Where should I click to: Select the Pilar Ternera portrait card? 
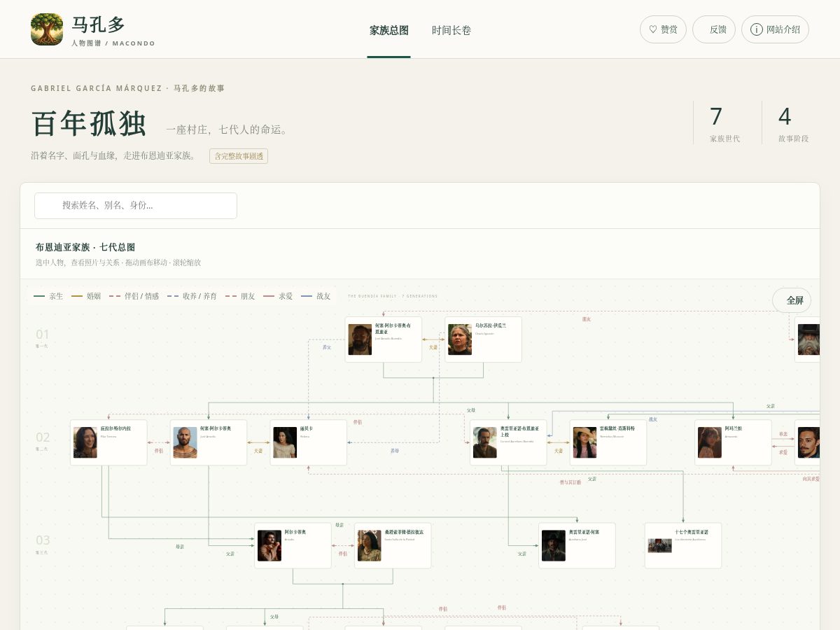108,442
